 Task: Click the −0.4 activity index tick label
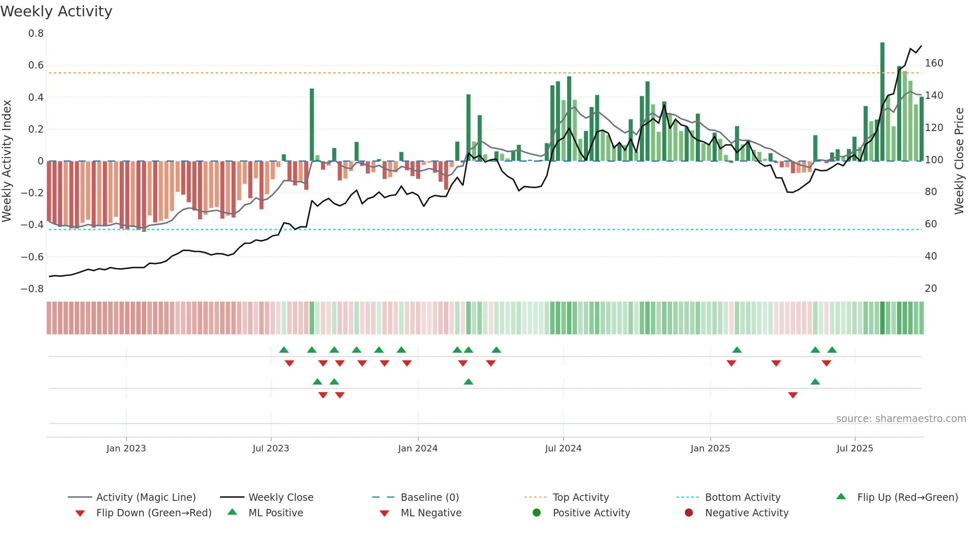click(32, 225)
